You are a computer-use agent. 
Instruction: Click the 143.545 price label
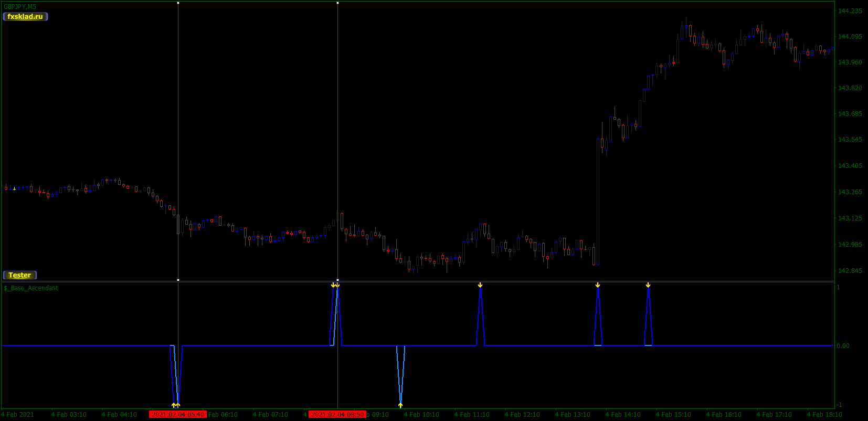[850, 140]
